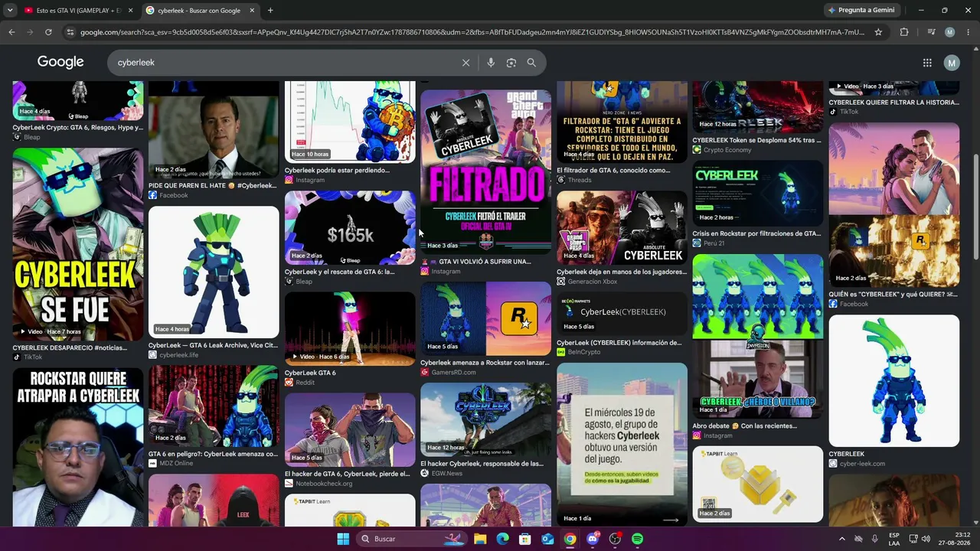Open 'GTA 6 en peligro?: CyberLeek amenaza co...' link

pyautogui.click(x=213, y=454)
